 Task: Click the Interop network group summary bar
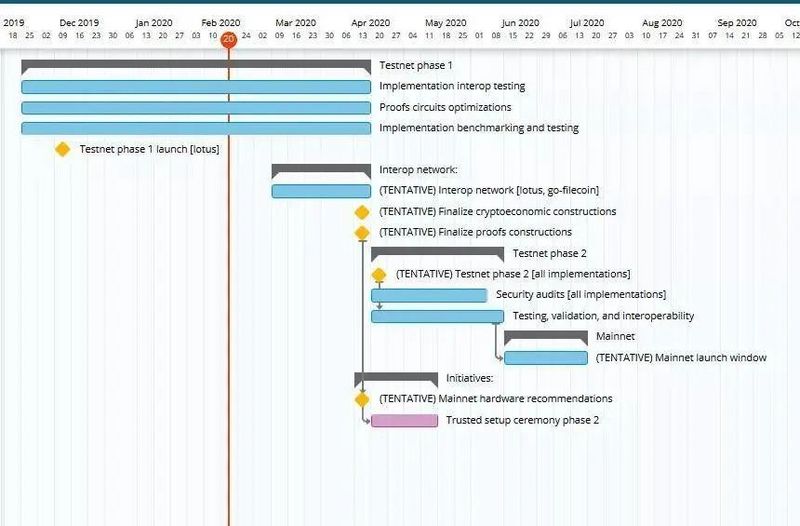(x=321, y=170)
